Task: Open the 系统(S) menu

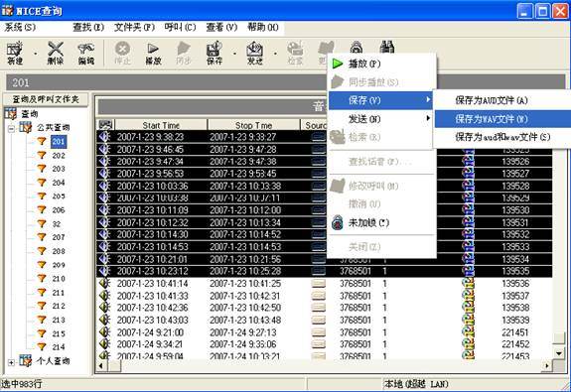Action: [x=20, y=28]
